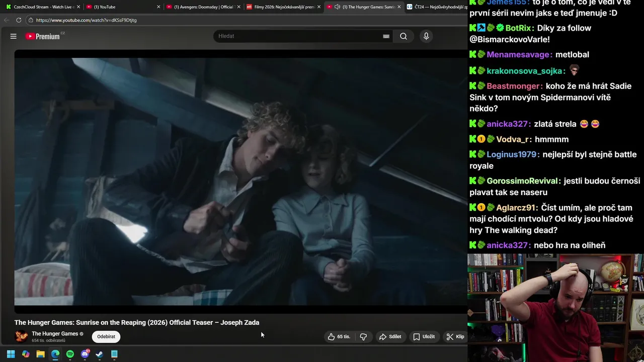Click username Vodva_r in chat
Viewport: 644px width, 362px height.
click(x=513, y=139)
